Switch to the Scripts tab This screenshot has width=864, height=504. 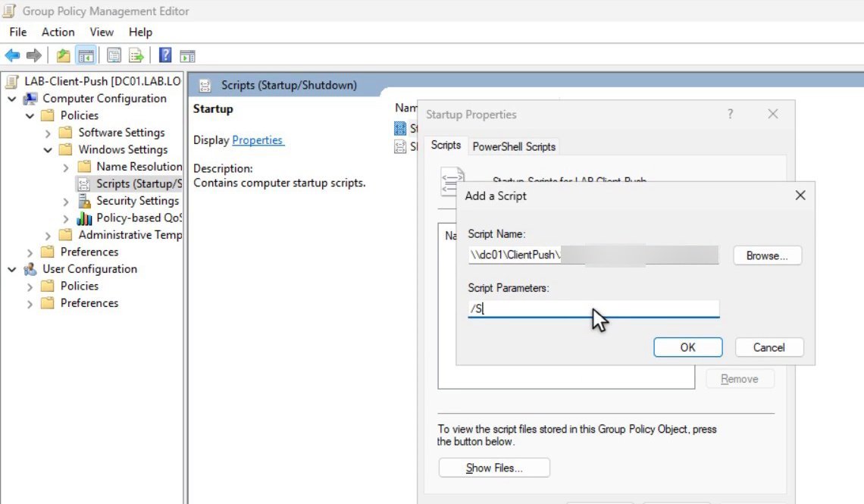[x=446, y=145]
